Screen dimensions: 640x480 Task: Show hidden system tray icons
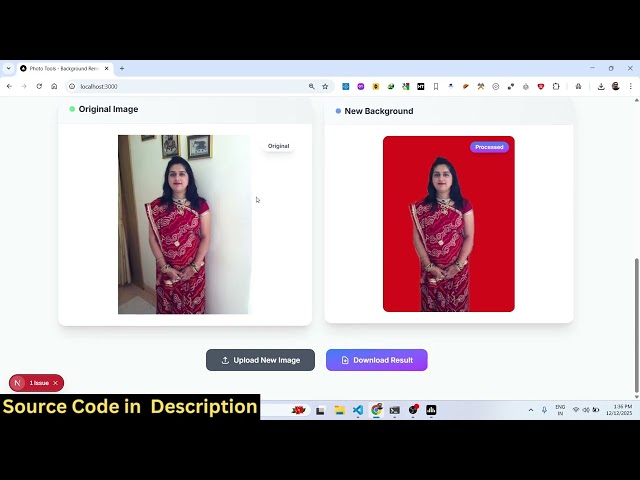point(531,410)
